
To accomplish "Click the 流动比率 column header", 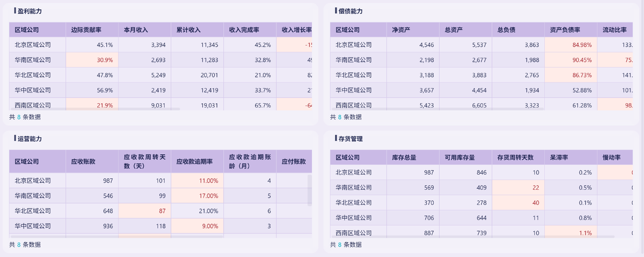I will 614,30.
